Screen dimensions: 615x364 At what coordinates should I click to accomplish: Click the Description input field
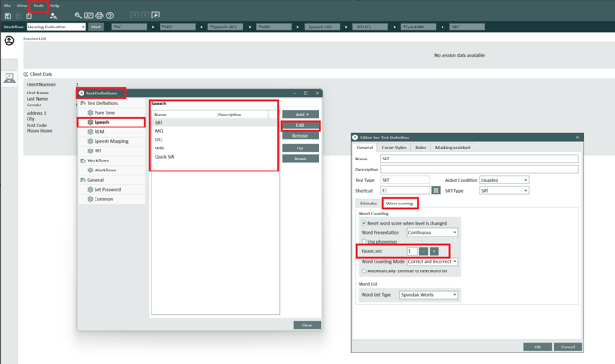click(479, 170)
